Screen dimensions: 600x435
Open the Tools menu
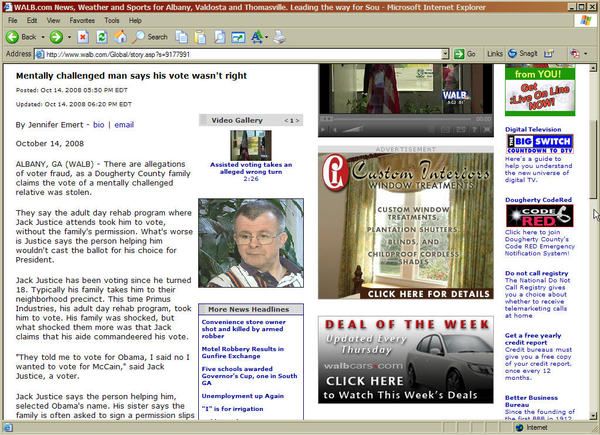pyautogui.click(x=111, y=20)
